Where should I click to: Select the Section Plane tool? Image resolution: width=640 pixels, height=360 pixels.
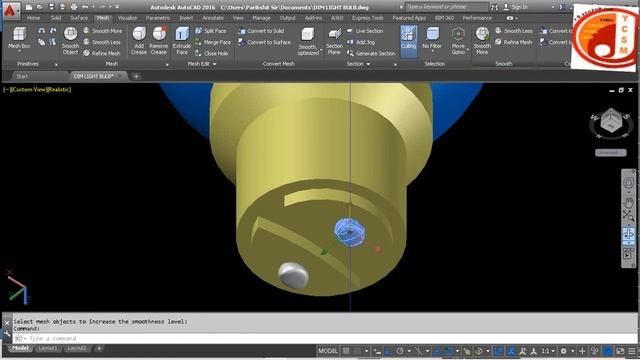tap(334, 40)
